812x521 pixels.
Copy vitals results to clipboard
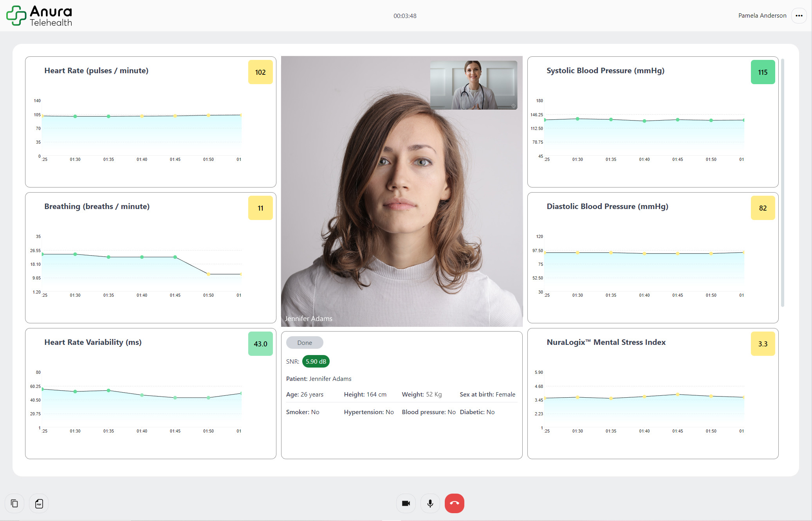pyautogui.click(x=14, y=503)
